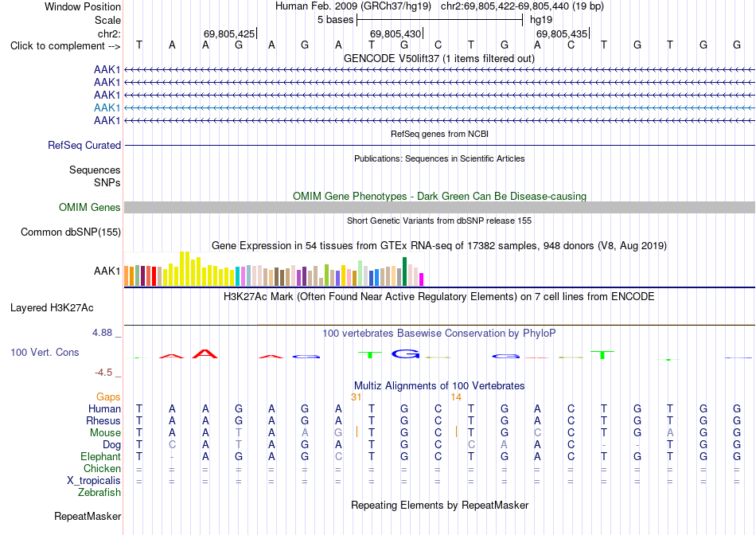Image resolution: width=756 pixels, height=535 pixels.
Task: Click AAK1 label beside the expression chart
Action: point(107,271)
